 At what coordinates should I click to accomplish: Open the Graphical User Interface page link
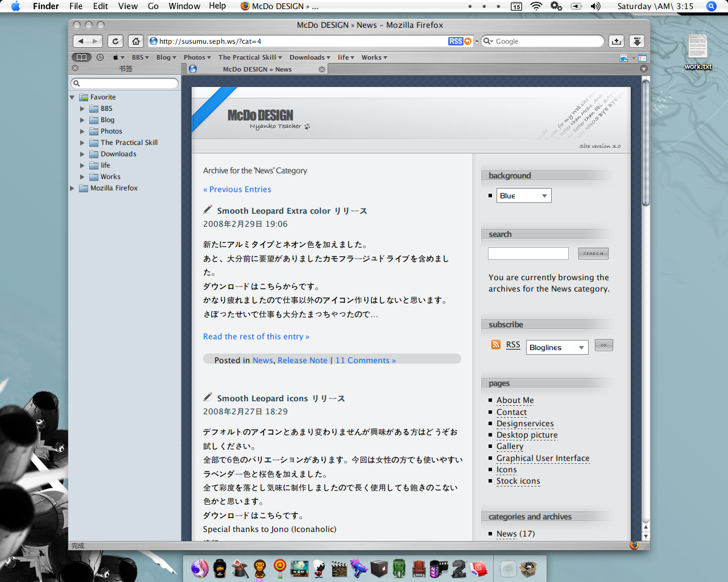543,458
